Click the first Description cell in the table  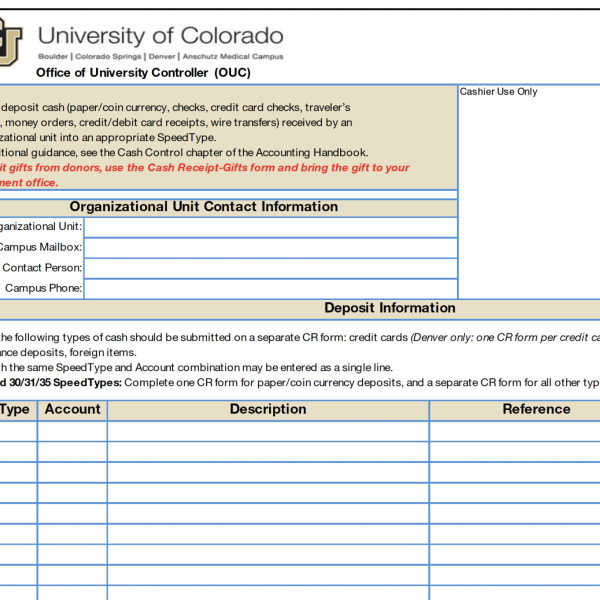point(268,431)
